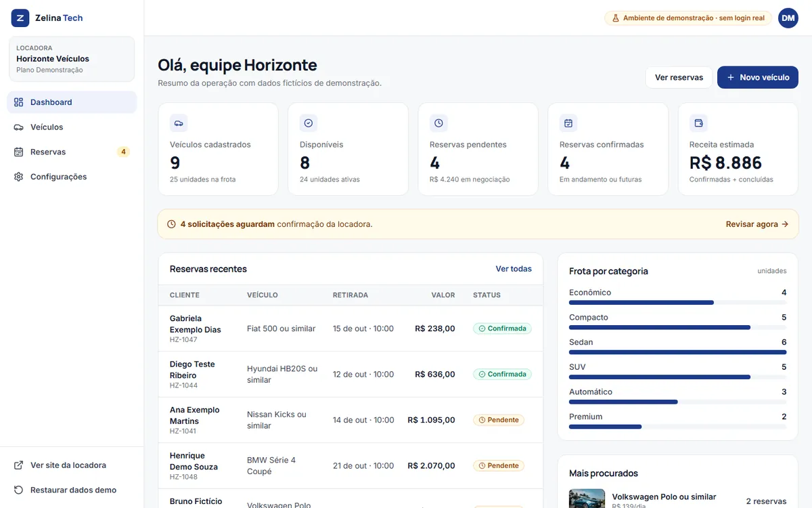Click the Reservas calendar icon in sidebar
Screen dimensions: 812x508
(19, 152)
